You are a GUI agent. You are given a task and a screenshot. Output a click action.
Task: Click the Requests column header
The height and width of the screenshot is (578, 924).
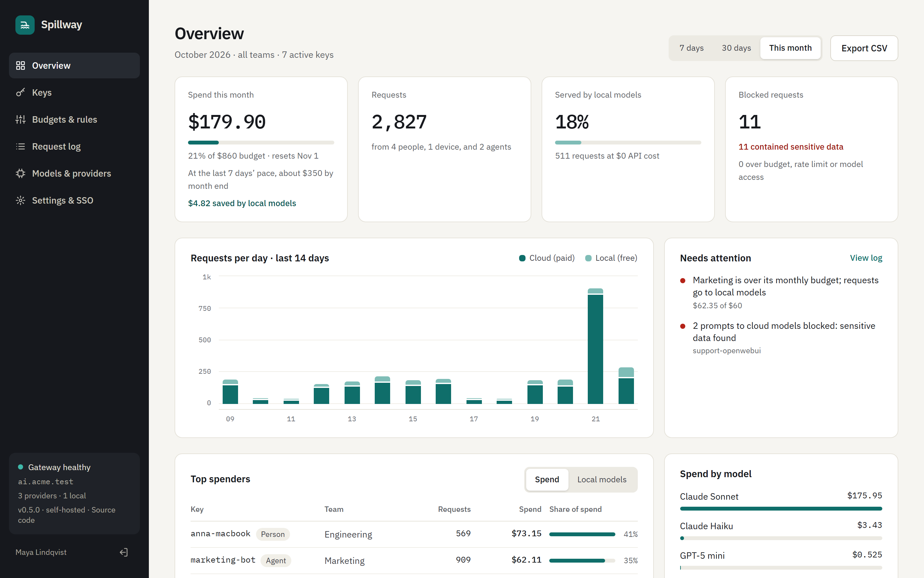[454, 509]
